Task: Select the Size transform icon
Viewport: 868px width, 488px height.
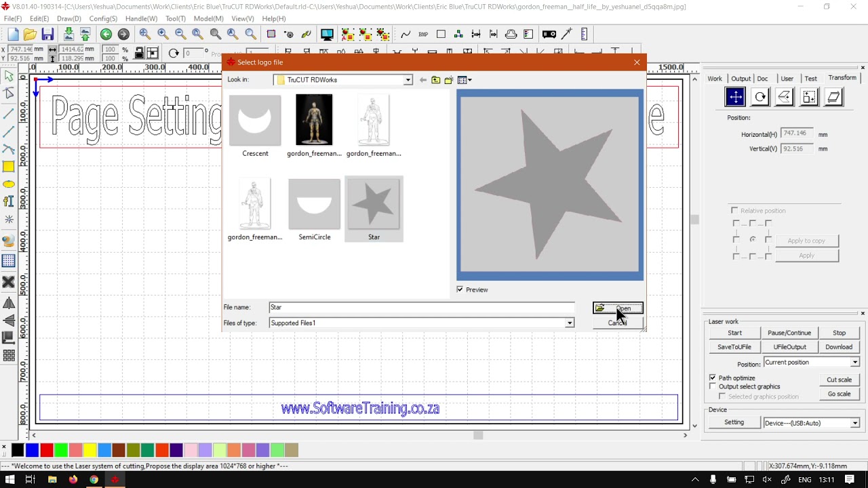Action: pos(810,97)
